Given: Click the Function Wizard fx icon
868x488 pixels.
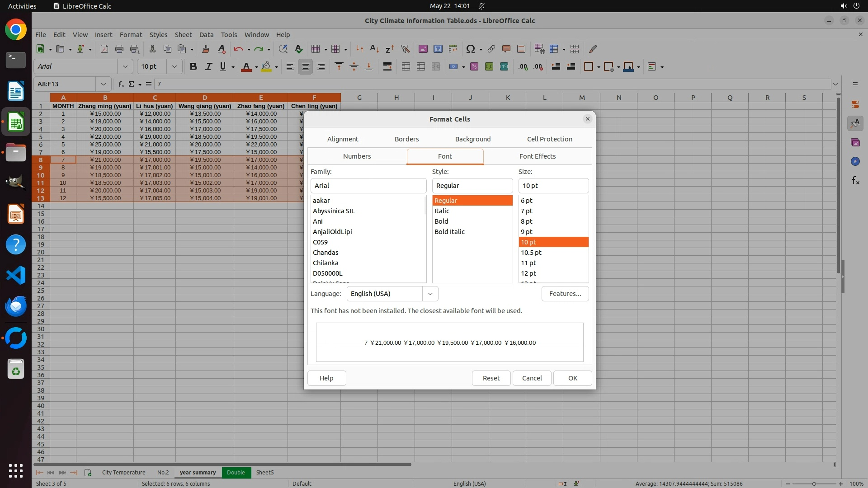Looking at the screenshot, I should tap(121, 84).
